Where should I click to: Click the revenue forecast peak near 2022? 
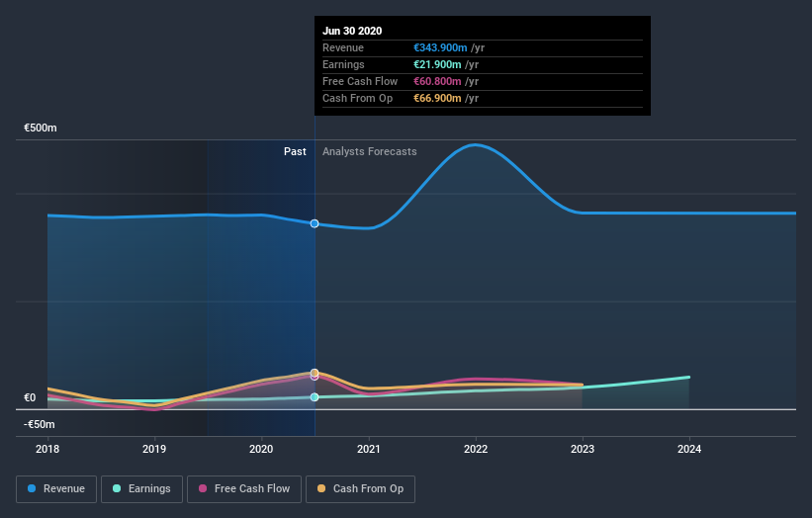475,145
